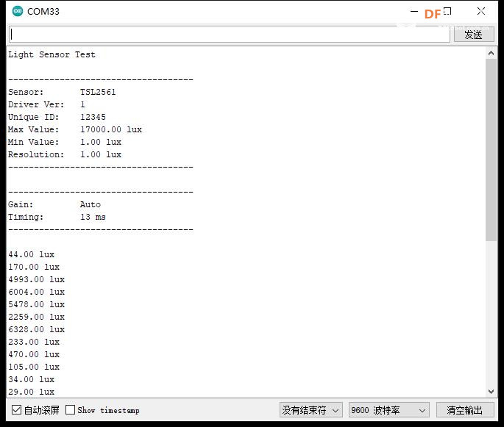Close the COM33 serial monitor window
504x427 pixels.
pyautogui.click(x=481, y=11)
